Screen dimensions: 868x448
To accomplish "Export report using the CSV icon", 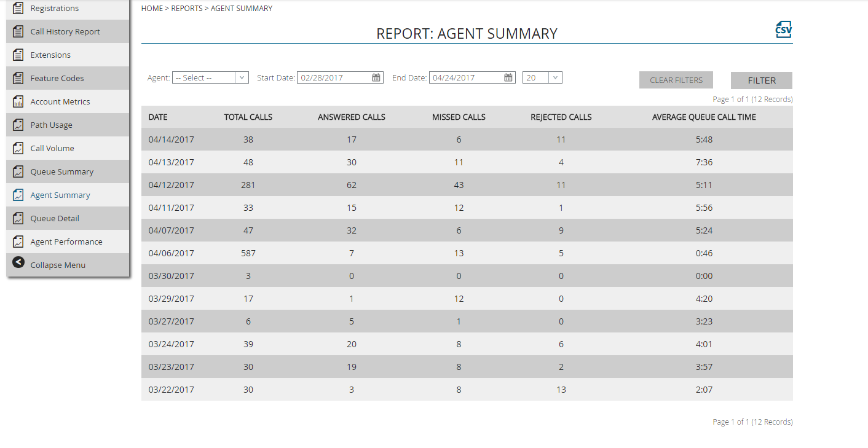I will pos(784,29).
